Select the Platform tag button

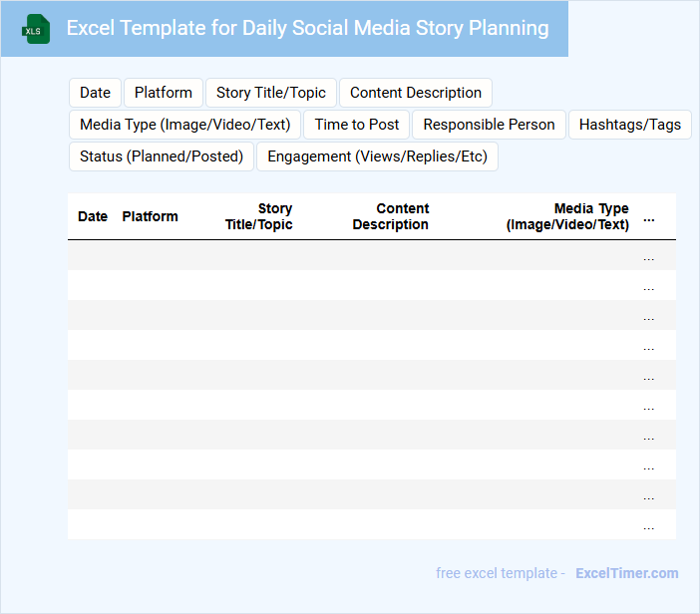164,93
